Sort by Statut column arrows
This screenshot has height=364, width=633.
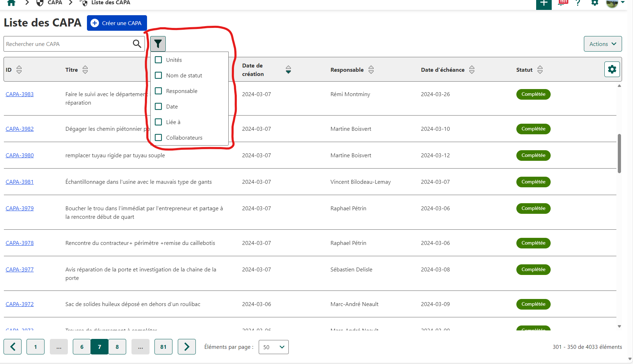click(x=540, y=70)
